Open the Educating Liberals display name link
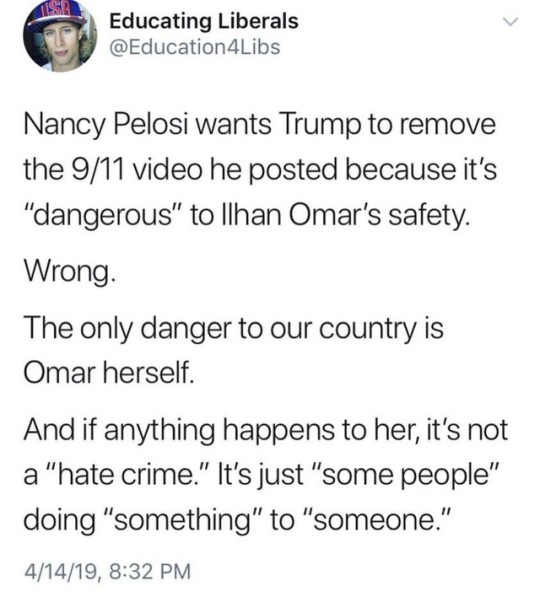Viewport: 540px width, 597px height. (204, 21)
